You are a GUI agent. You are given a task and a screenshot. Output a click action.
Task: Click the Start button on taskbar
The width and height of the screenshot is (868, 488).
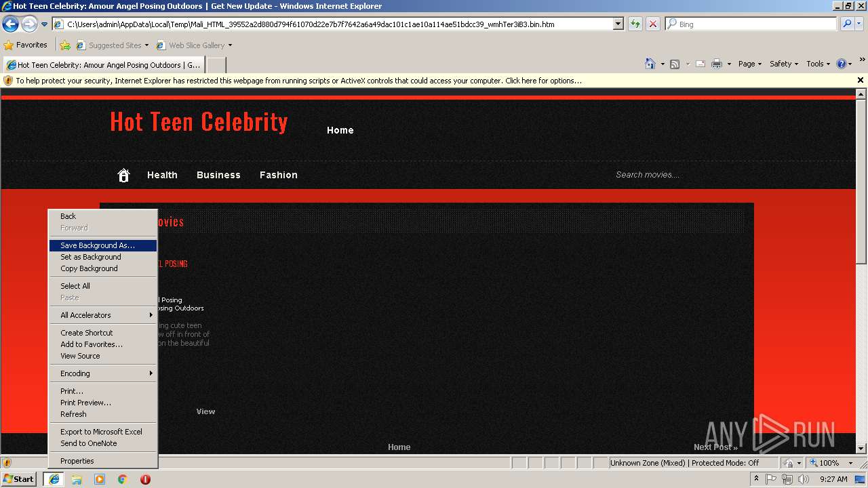coord(19,479)
